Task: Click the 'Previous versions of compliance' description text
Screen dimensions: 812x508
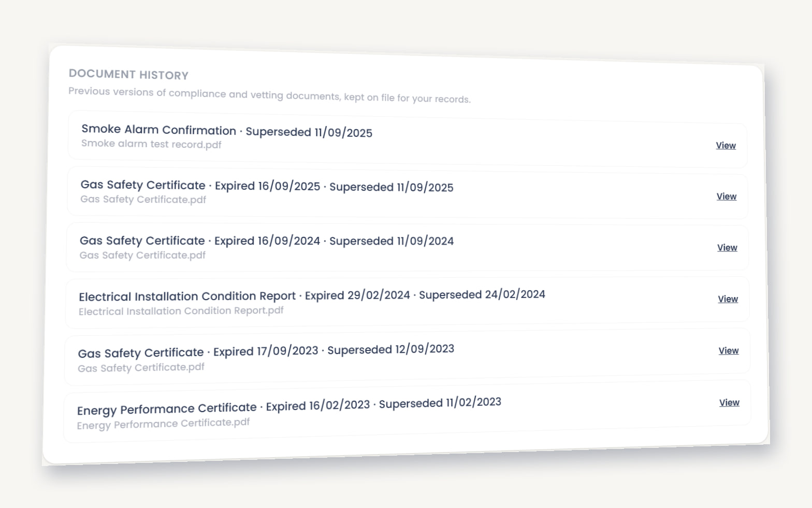Action: point(269,95)
